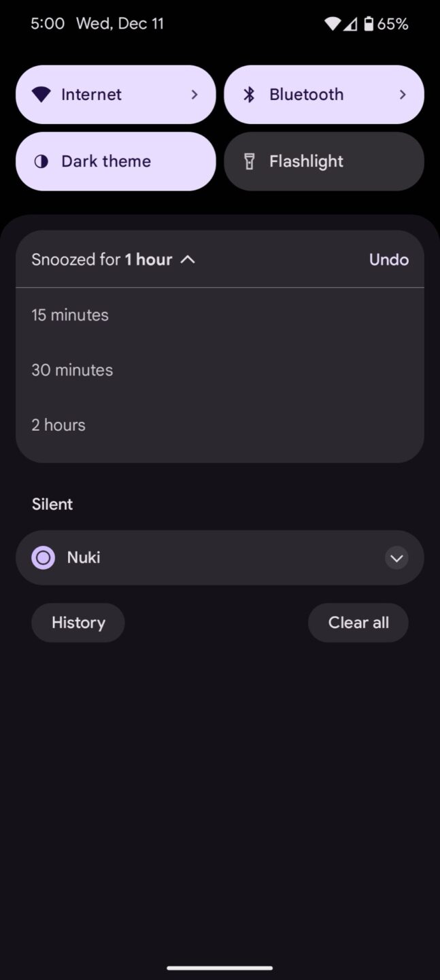Tap the mobile signal icon in status bar
440x980 pixels.
(350, 24)
